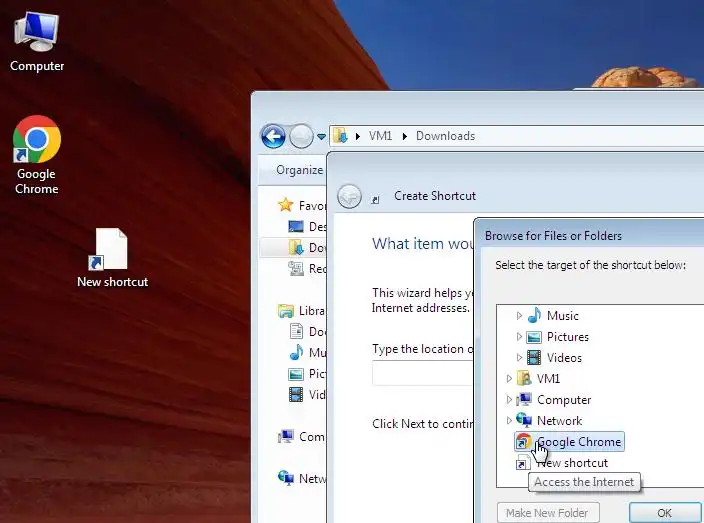The width and height of the screenshot is (704, 523).
Task: Click the Make New Folder button
Action: click(x=548, y=513)
